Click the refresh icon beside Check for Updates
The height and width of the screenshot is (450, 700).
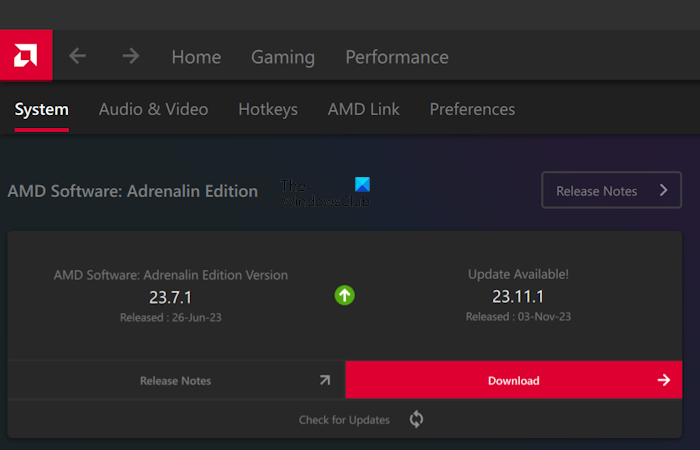tap(416, 419)
